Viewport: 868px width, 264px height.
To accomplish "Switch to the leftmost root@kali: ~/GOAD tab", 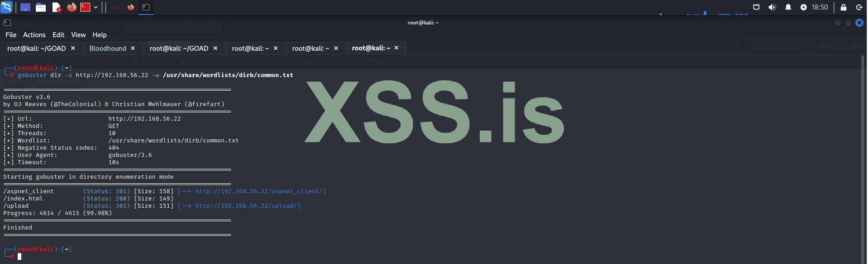I will (37, 48).
